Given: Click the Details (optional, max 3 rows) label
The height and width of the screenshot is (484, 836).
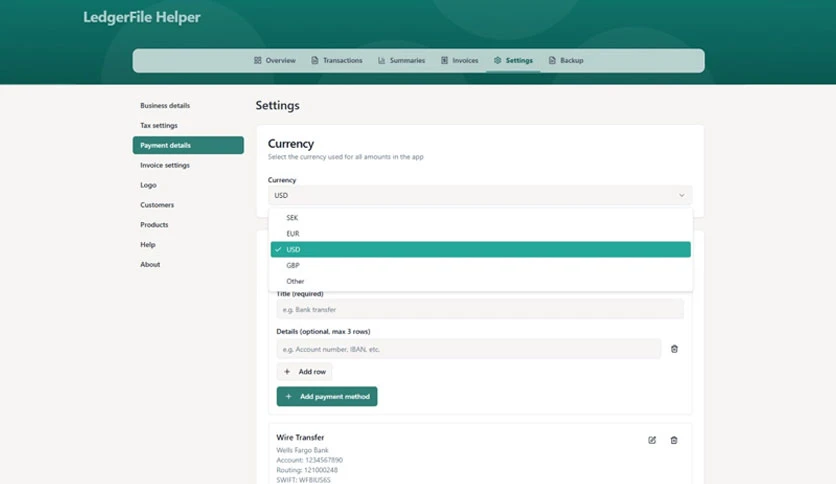Looking at the screenshot, I should pos(323,332).
